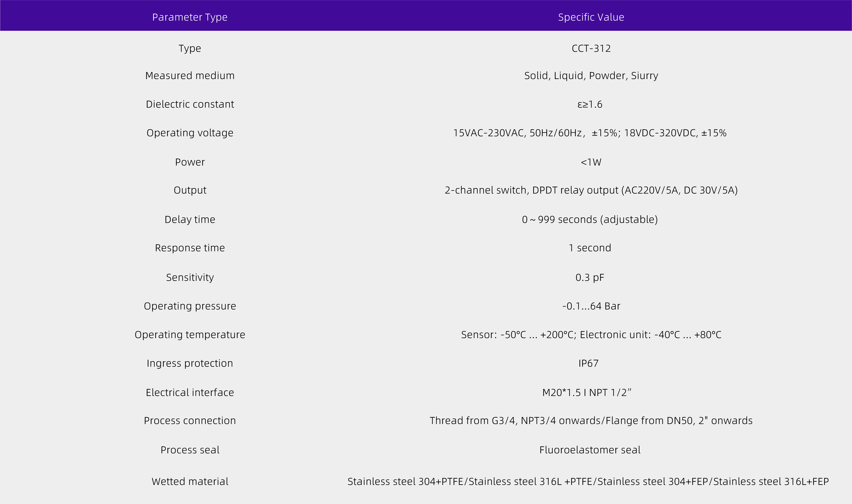
Task: Select the Fluoroelastomer seal text
Action: point(590,450)
